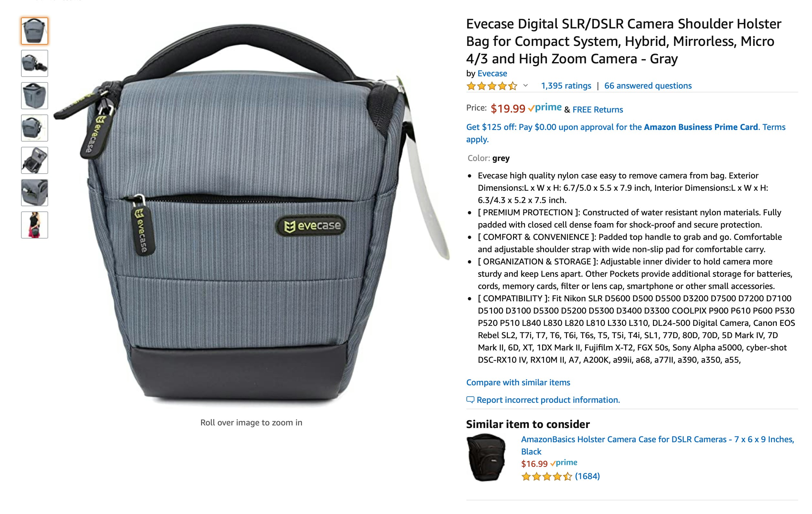Image resolution: width=812 pixels, height=514 pixels.
Task: Open the AmazonBasics Holster Camera Case link
Action: point(657,445)
